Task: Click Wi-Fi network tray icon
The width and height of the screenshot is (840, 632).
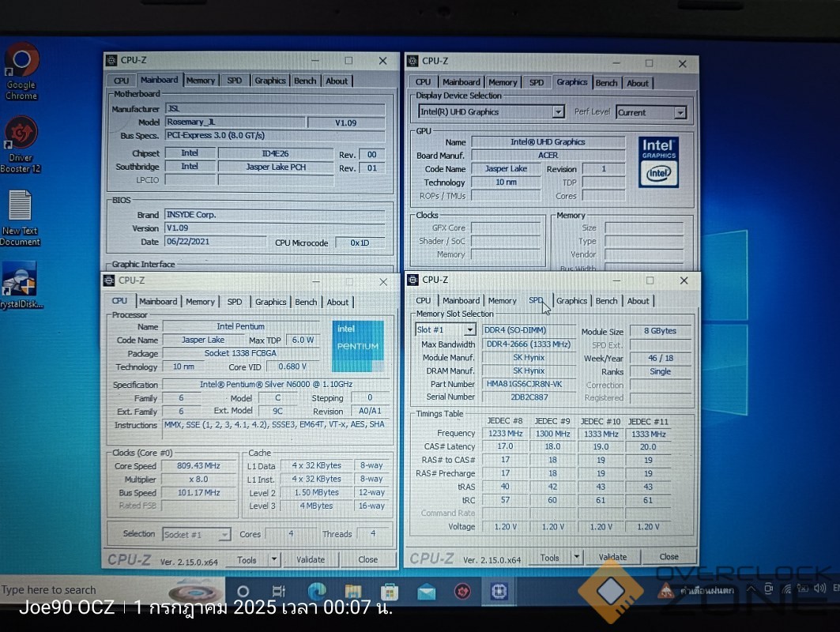Action: (x=786, y=589)
